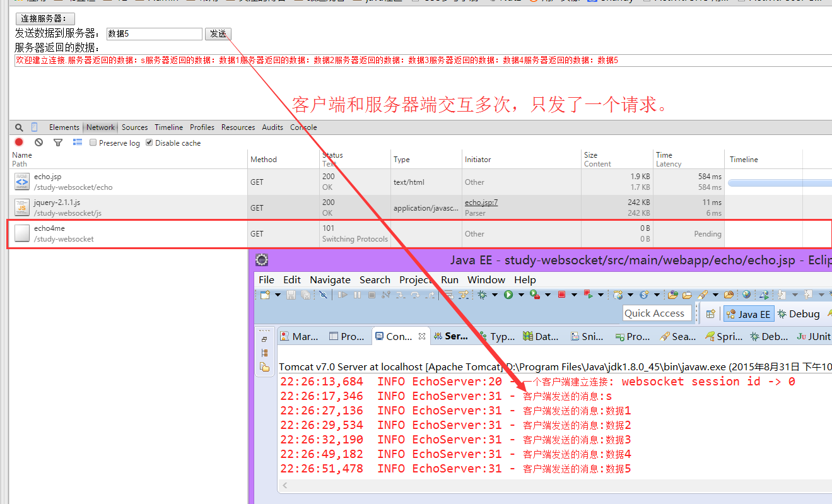This screenshot has width=832, height=504.
Task: Click Eclipse Save toolbar icon
Action: pos(291,295)
